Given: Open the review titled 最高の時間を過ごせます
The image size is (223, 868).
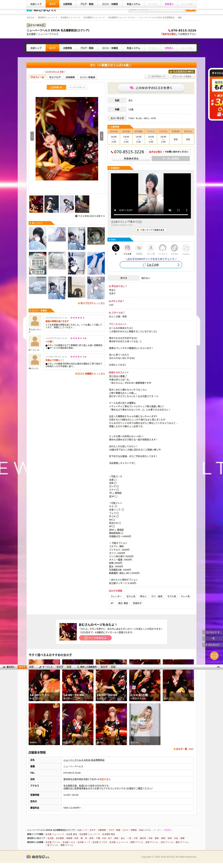Looking at the screenshot, I should (57, 321).
